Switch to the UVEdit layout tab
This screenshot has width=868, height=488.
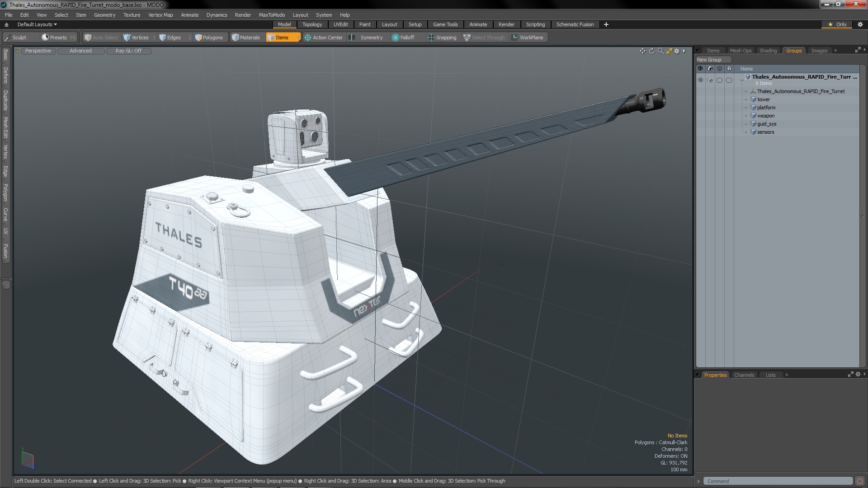click(x=340, y=24)
